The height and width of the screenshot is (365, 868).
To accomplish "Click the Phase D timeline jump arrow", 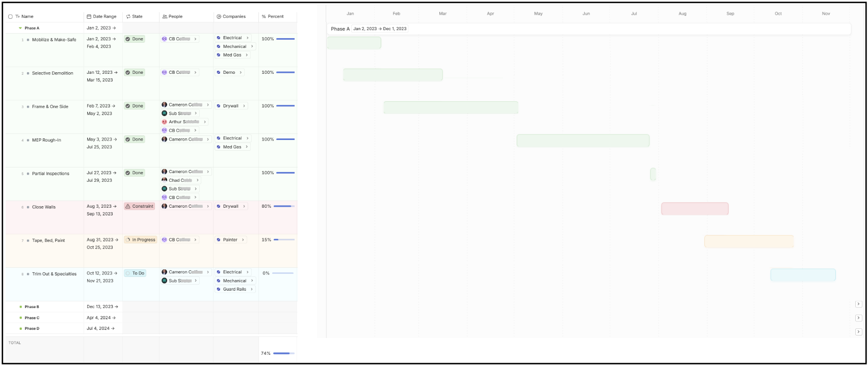I will pos(858,332).
